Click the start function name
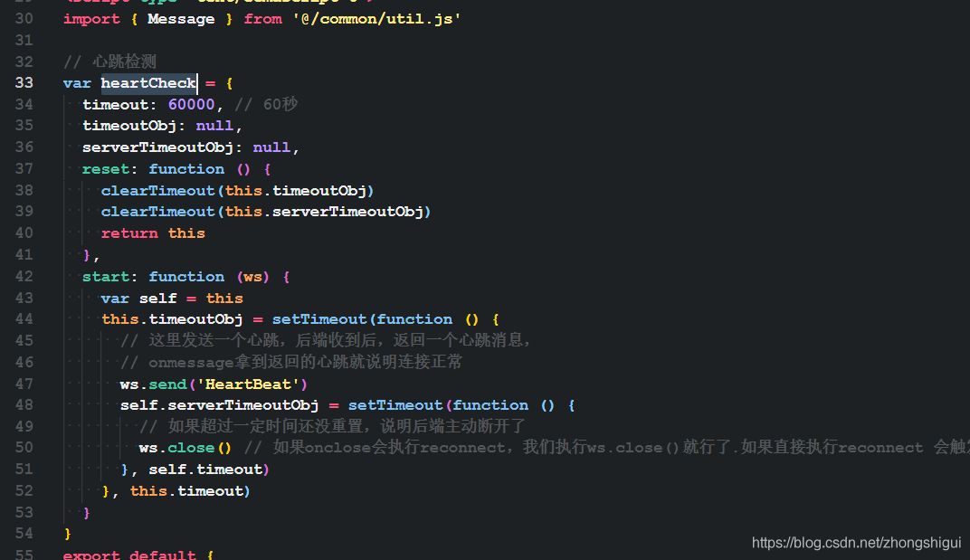Screen dimensions: 970x560 (106, 277)
